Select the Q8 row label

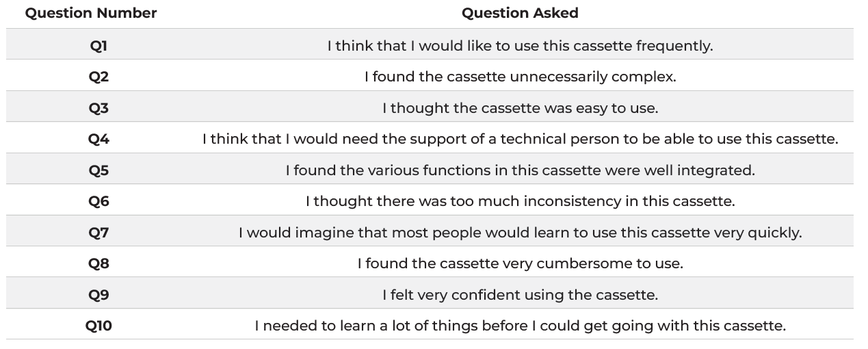[x=98, y=263]
